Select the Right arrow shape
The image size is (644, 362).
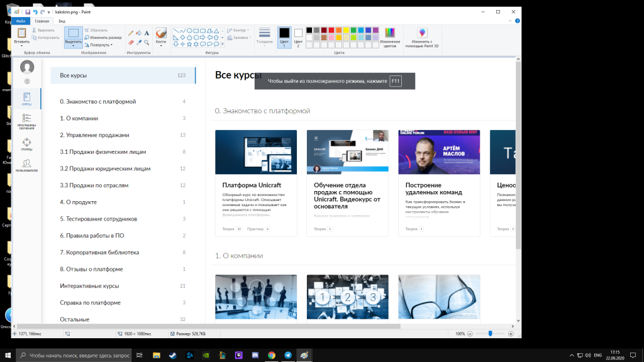coord(203,37)
